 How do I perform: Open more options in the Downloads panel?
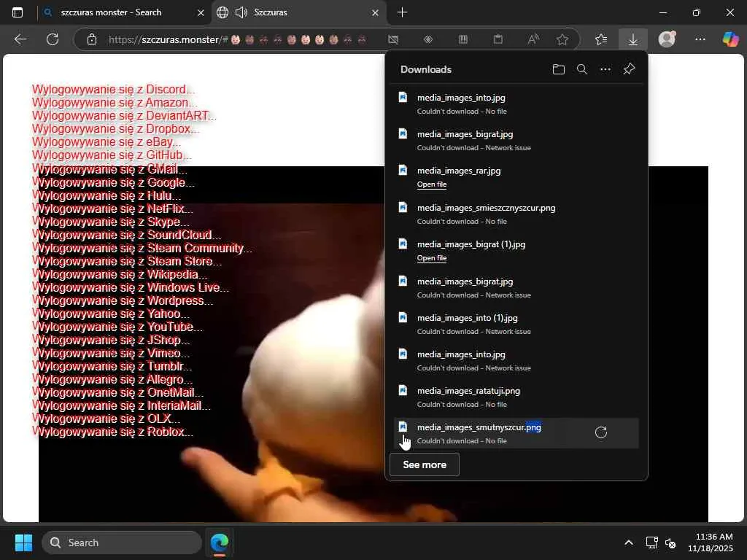[x=605, y=69]
